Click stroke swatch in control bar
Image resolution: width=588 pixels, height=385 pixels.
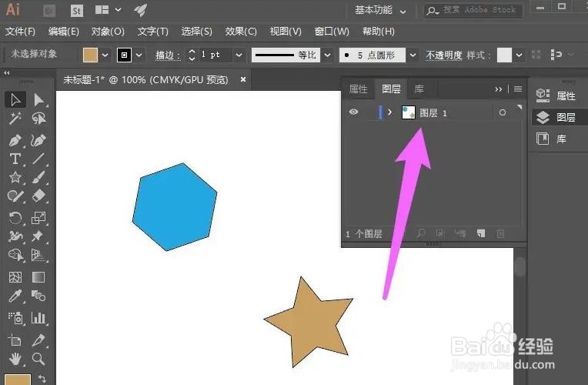click(125, 55)
